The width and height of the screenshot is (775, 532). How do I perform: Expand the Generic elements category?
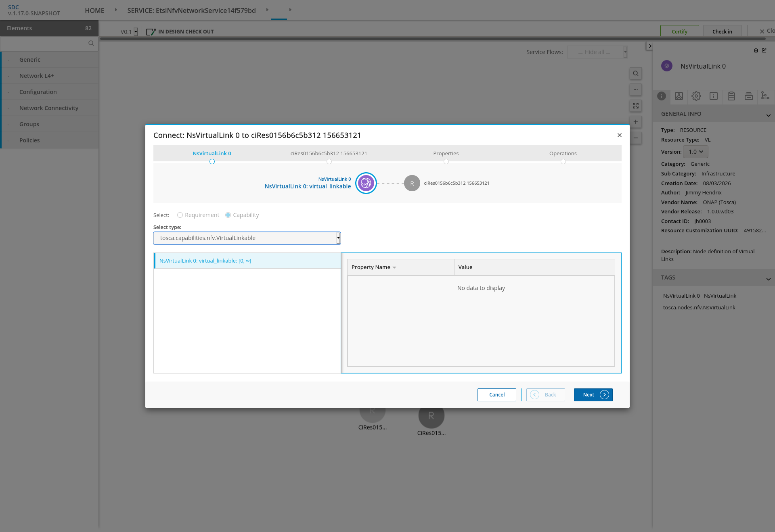coord(50,60)
